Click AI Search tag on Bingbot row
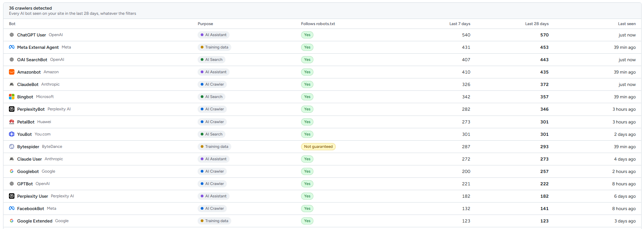 (211, 97)
